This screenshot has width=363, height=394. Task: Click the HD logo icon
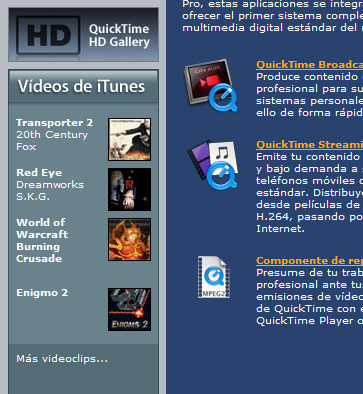48,35
